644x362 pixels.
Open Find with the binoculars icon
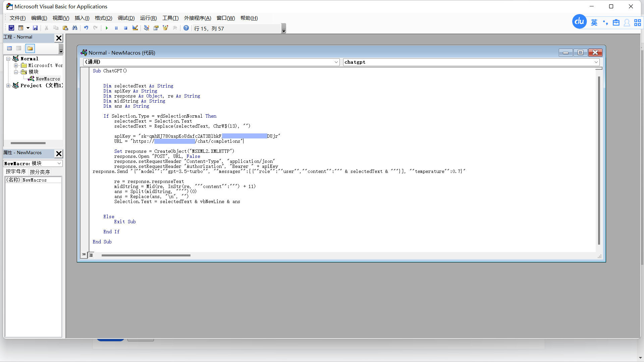pos(75,28)
